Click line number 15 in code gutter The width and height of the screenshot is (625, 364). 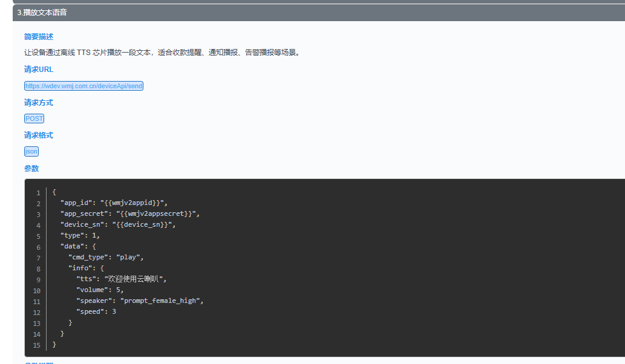tap(37, 345)
